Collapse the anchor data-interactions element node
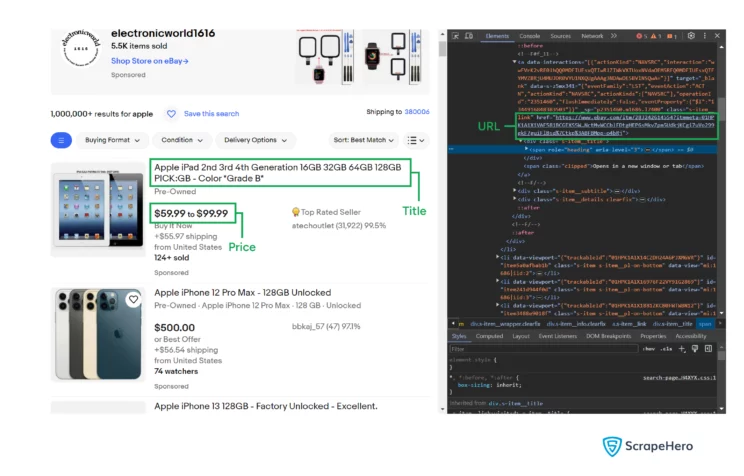744x476 pixels. pos(514,62)
